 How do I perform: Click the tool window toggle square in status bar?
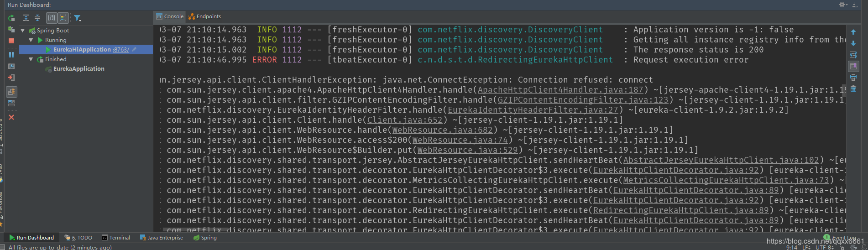click(x=2, y=247)
